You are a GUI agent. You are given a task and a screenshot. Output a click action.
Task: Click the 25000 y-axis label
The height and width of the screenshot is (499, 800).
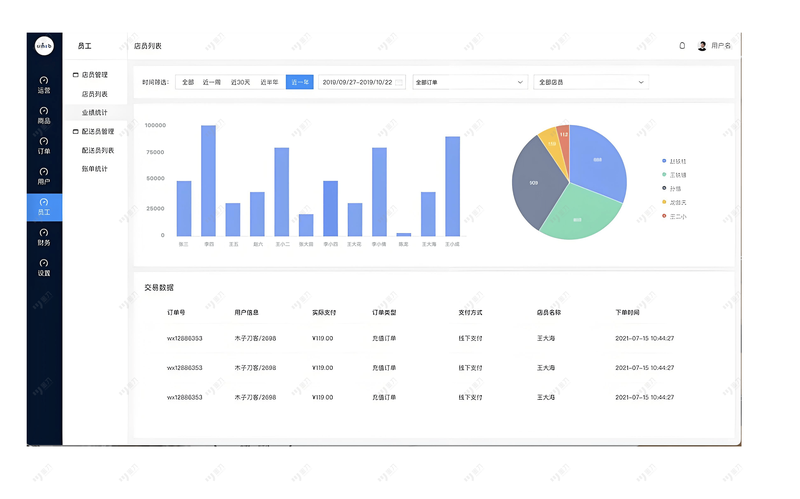click(156, 208)
